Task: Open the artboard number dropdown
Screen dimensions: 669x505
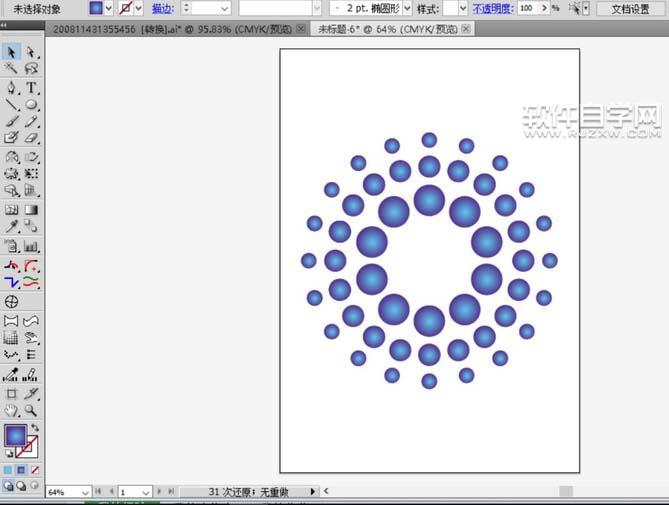Action: coord(146,492)
